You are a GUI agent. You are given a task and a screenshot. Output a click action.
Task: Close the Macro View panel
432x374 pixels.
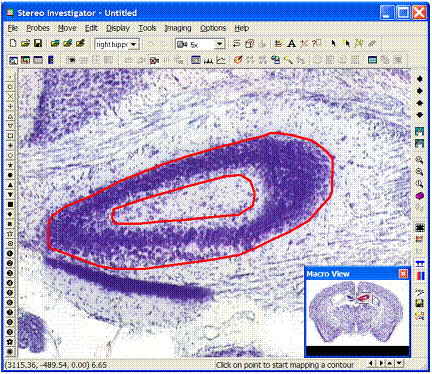(403, 274)
